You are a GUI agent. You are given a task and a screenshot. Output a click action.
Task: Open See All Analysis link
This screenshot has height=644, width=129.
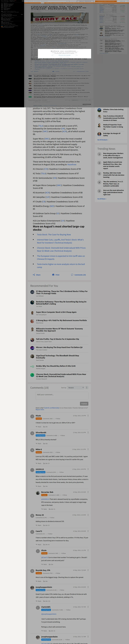pos(103,140)
